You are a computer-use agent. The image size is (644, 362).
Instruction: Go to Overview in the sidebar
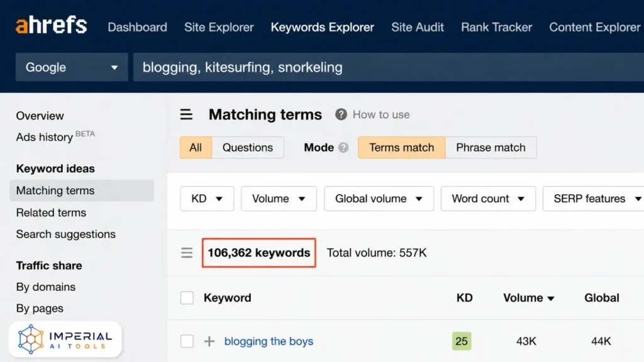coord(40,116)
